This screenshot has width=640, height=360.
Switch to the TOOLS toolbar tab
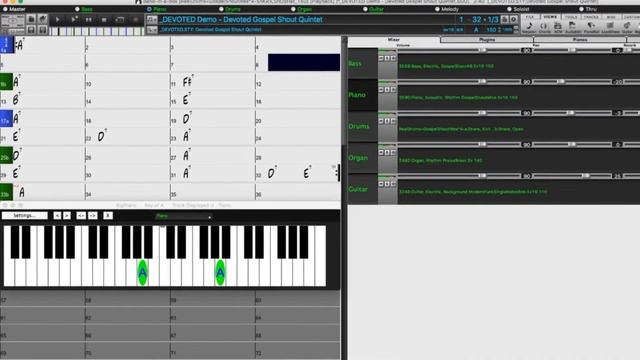point(571,17)
